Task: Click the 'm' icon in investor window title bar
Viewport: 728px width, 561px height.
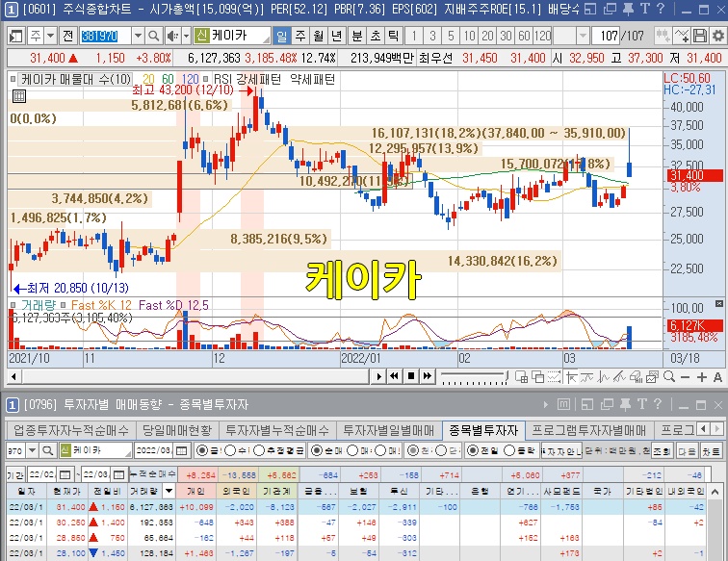Action: 563,404
